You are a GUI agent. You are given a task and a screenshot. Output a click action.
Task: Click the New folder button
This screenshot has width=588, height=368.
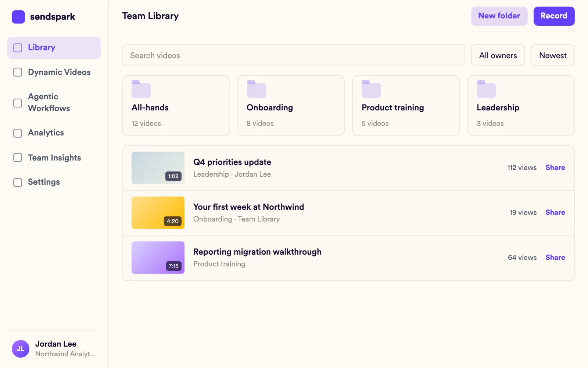(x=499, y=16)
